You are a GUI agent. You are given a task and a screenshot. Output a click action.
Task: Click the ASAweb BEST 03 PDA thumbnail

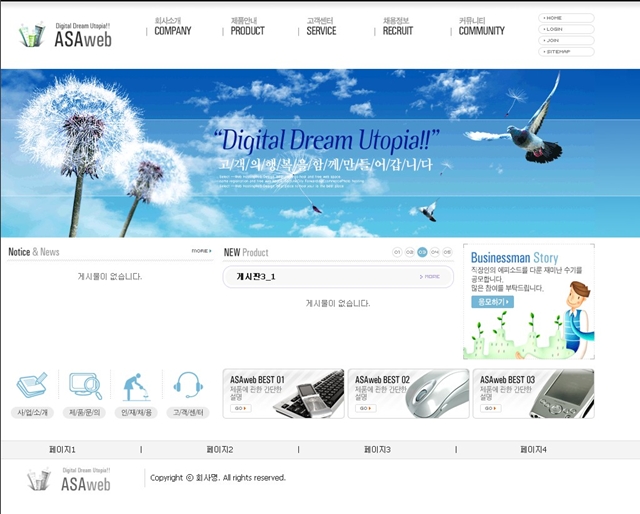pos(562,396)
